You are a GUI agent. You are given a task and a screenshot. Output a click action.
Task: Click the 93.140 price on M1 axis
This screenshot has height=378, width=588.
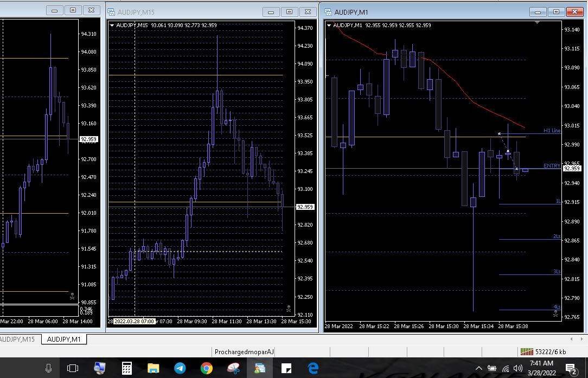click(572, 30)
